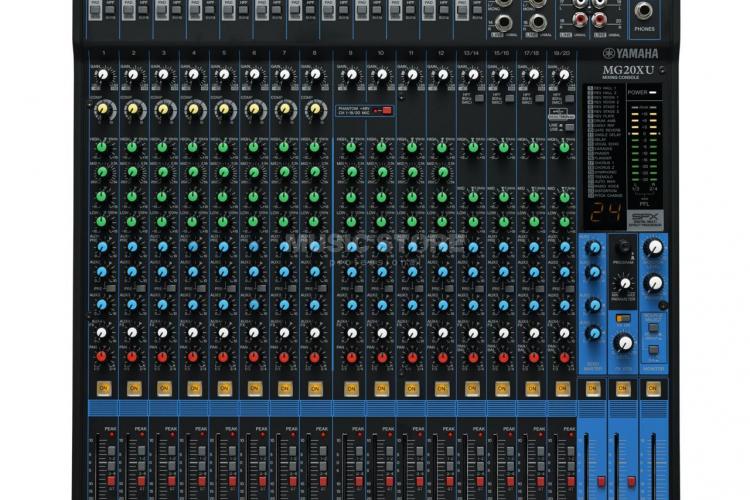Toggle the LINE/USB switch on channel 19/20
Image resolution: width=750 pixels, height=500 pixels.
[x=569, y=127]
